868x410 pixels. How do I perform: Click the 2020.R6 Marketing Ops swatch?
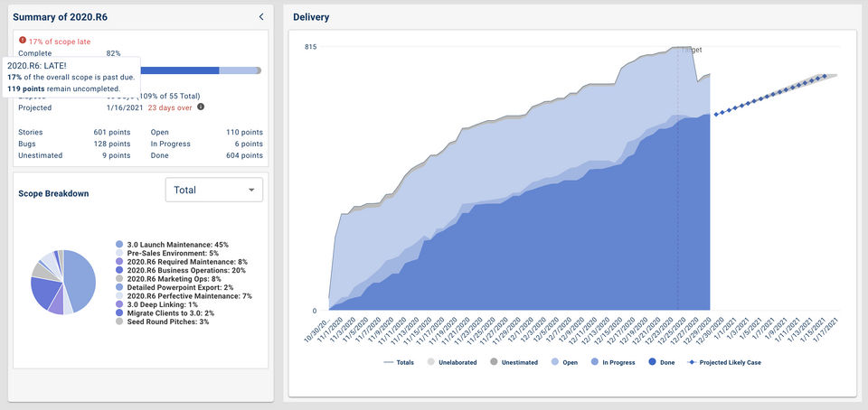(x=119, y=279)
